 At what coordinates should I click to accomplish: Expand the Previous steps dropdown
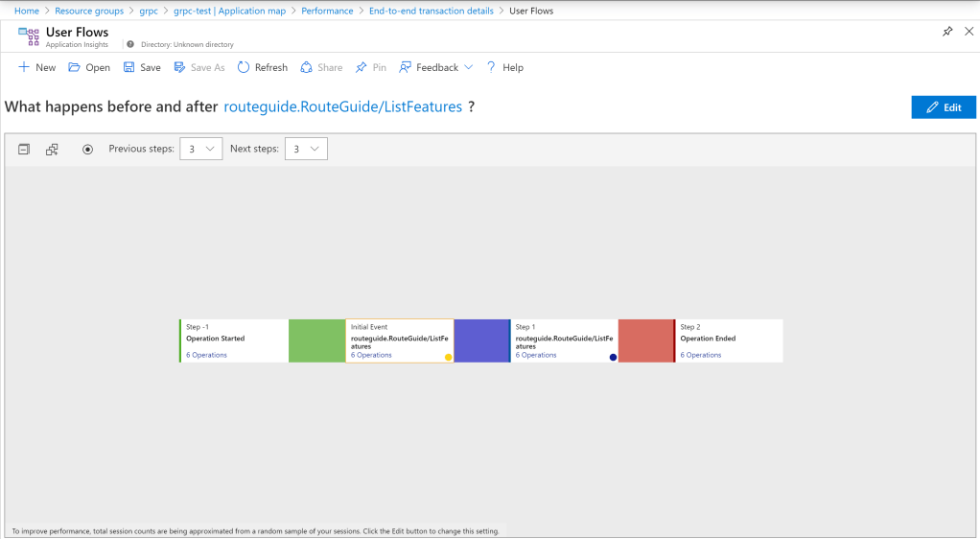click(x=201, y=149)
